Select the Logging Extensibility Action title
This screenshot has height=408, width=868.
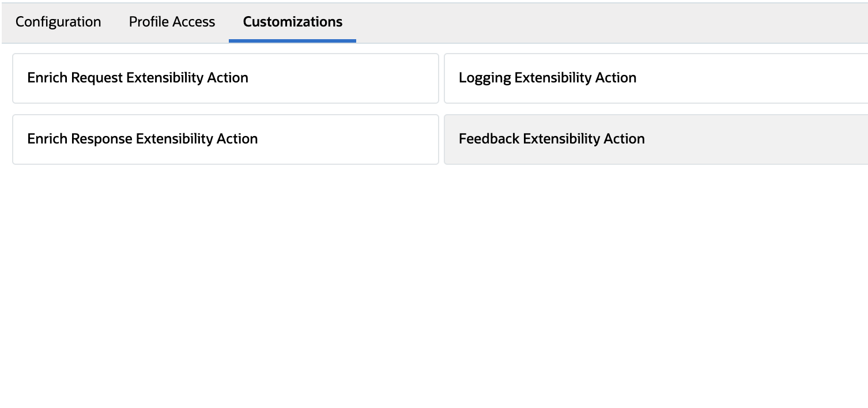click(x=548, y=77)
